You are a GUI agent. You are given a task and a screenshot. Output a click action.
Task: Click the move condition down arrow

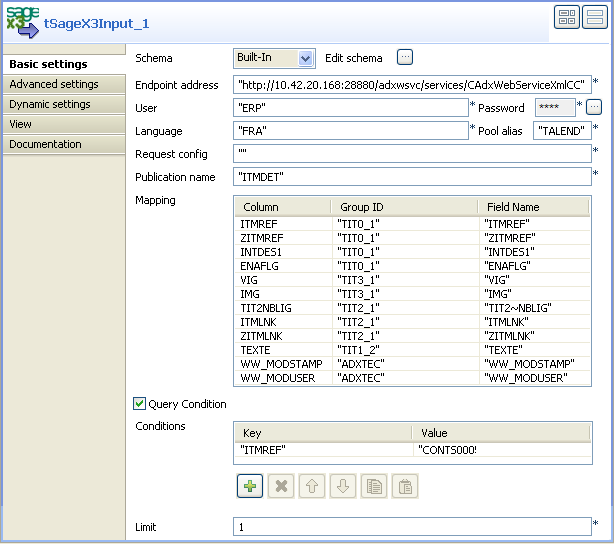343,486
